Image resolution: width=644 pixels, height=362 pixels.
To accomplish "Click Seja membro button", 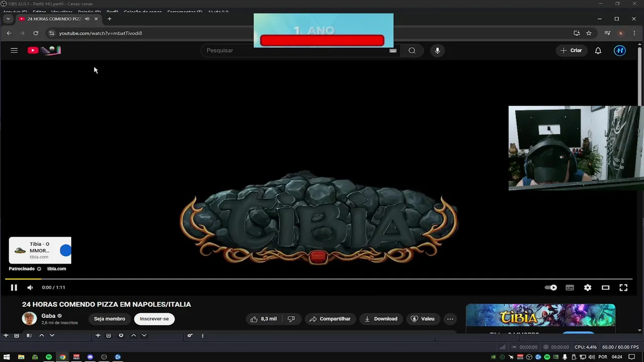I will (109, 319).
